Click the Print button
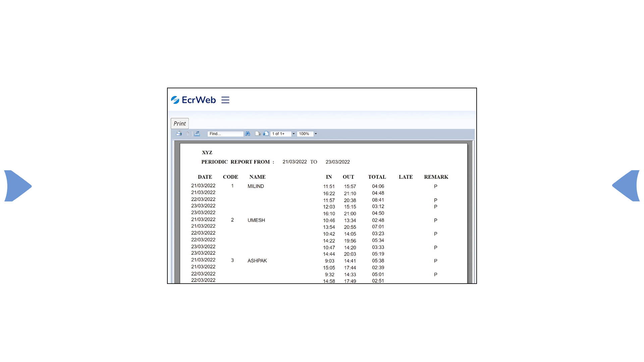Viewport: 644px width, 362px height. click(x=180, y=123)
